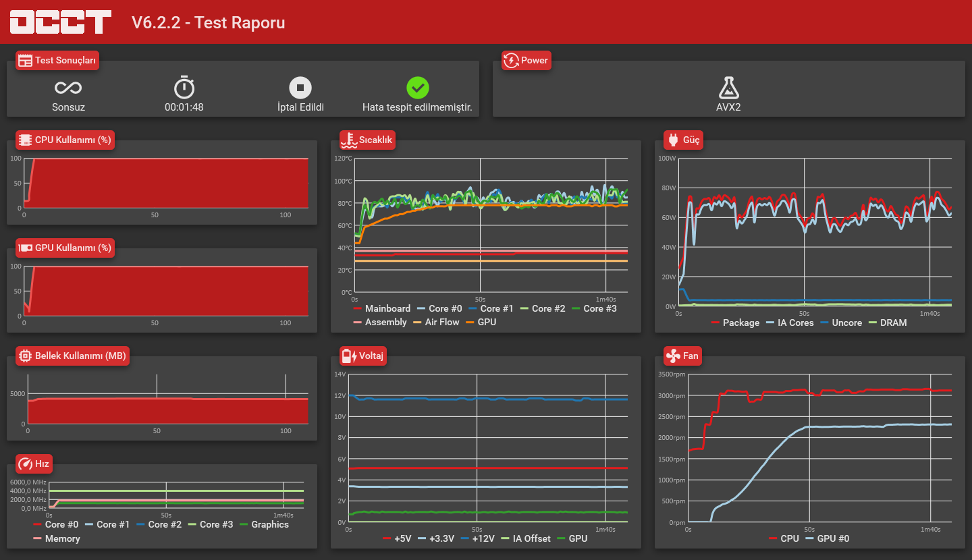Click the OCCT logo
This screenshot has width=972, height=560.
point(60,22)
